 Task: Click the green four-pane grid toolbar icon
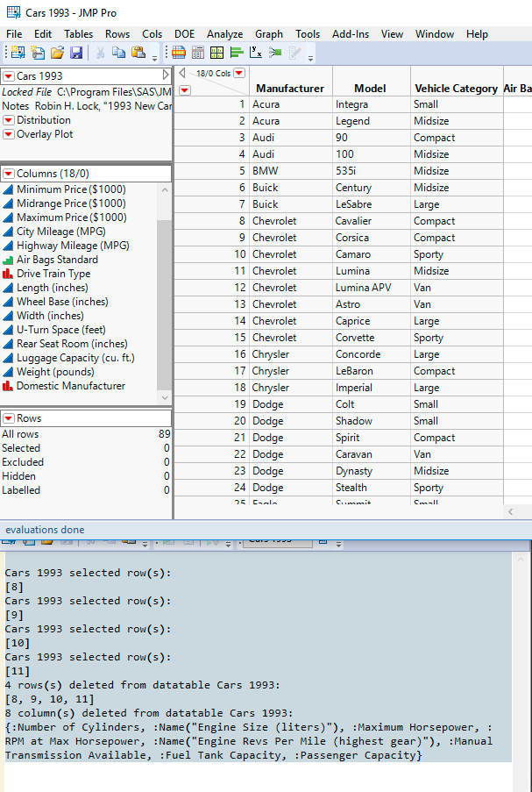(x=217, y=53)
